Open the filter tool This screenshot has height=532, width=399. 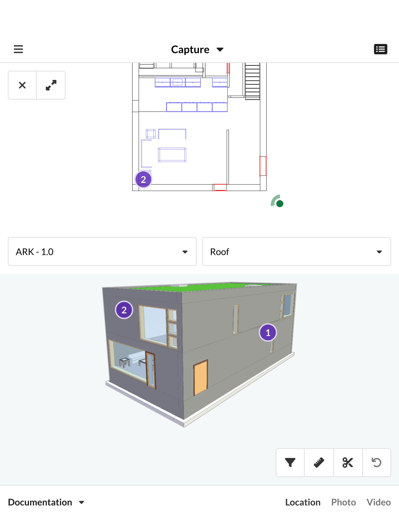pos(290,462)
